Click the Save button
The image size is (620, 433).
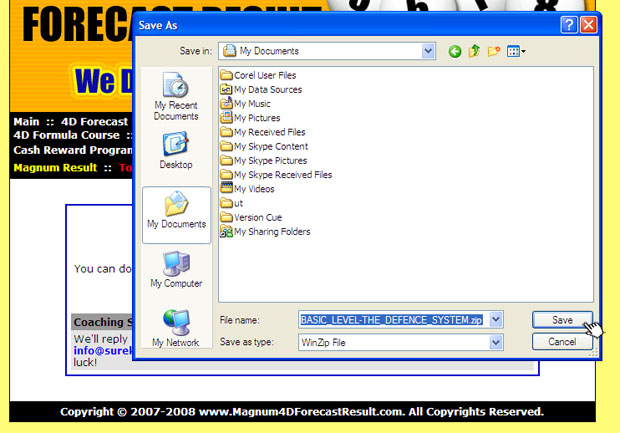click(562, 320)
